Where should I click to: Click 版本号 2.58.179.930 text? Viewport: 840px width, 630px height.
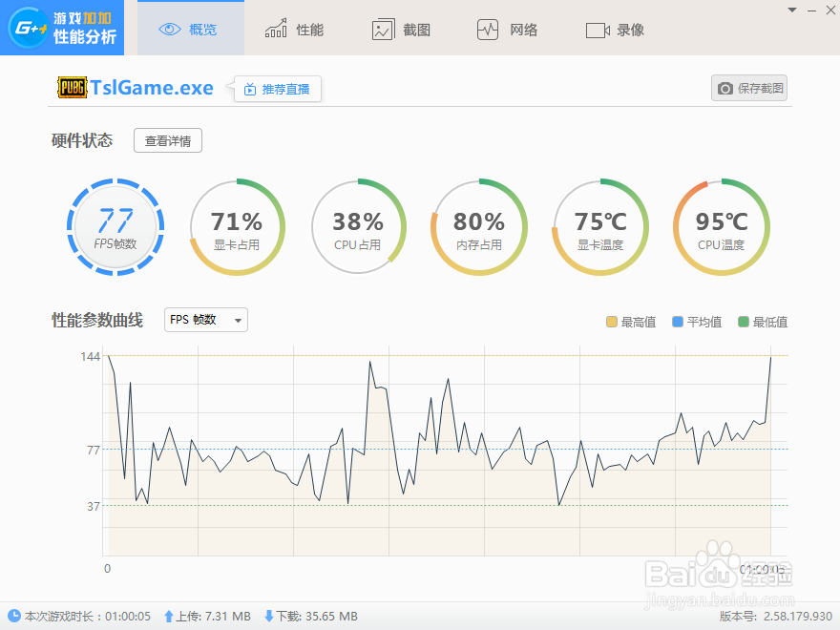coord(776,617)
